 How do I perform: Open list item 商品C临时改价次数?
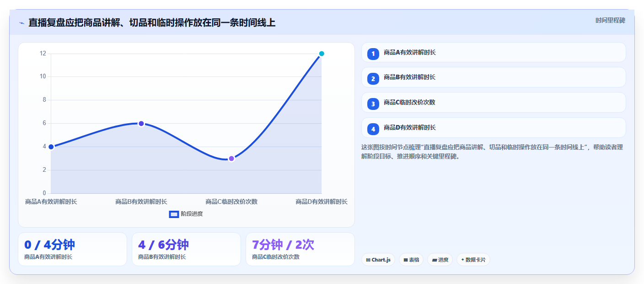(x=494, y=103)
